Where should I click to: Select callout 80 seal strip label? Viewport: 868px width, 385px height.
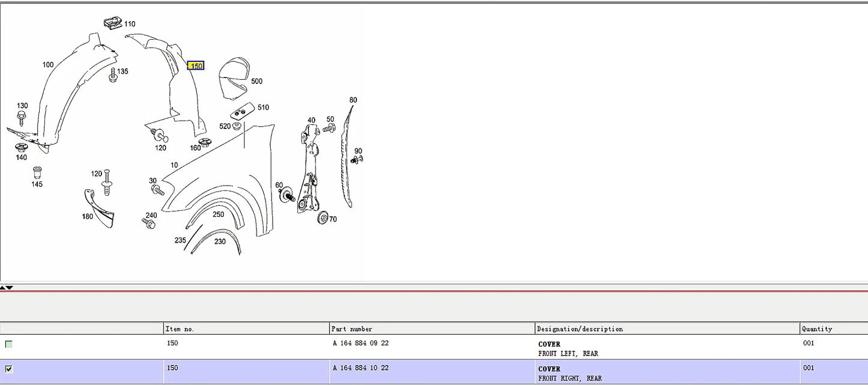tap(353, 100)
